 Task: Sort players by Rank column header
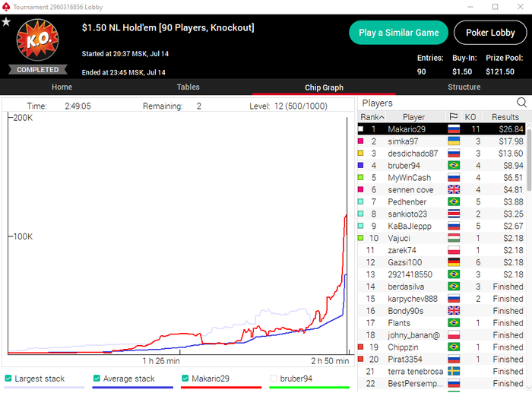pos(372,117)
